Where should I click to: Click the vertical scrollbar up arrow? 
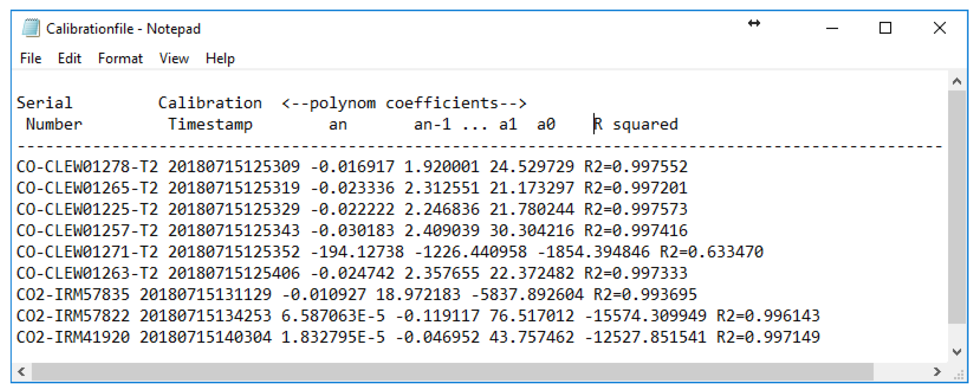pos(957,82)
